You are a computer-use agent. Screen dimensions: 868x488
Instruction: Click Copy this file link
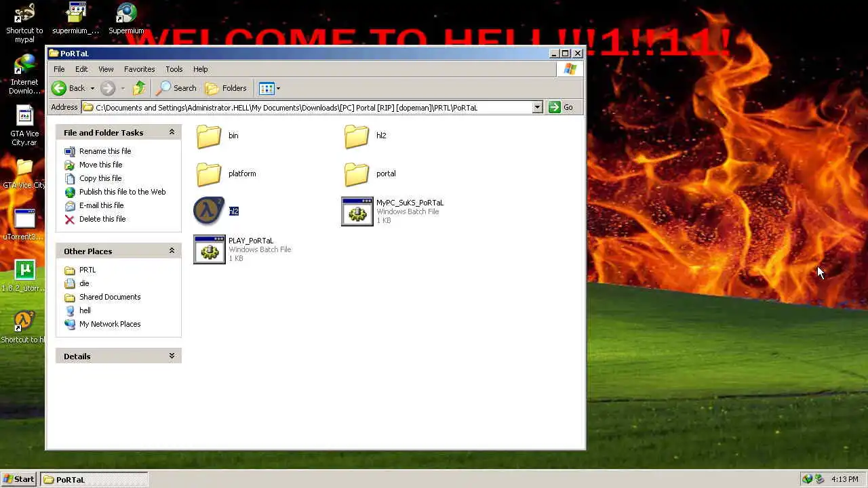[100, 178]
